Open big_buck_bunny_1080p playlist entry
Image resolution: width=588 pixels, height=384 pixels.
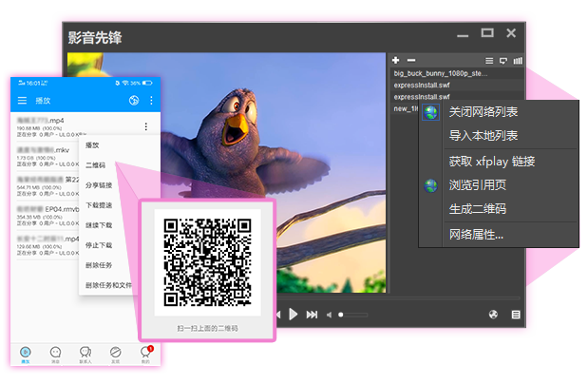(x=440, y=72)
